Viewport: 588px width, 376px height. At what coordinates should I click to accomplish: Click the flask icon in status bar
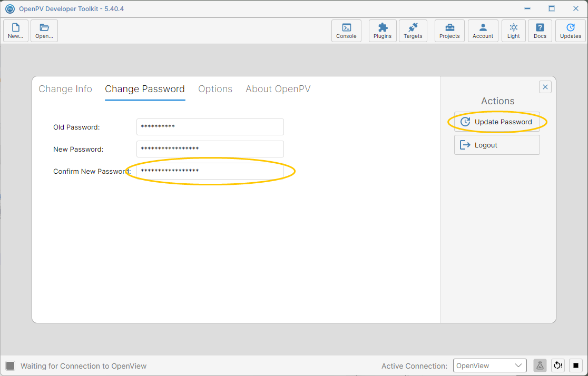pyautogui.click(x=540, y=365)
